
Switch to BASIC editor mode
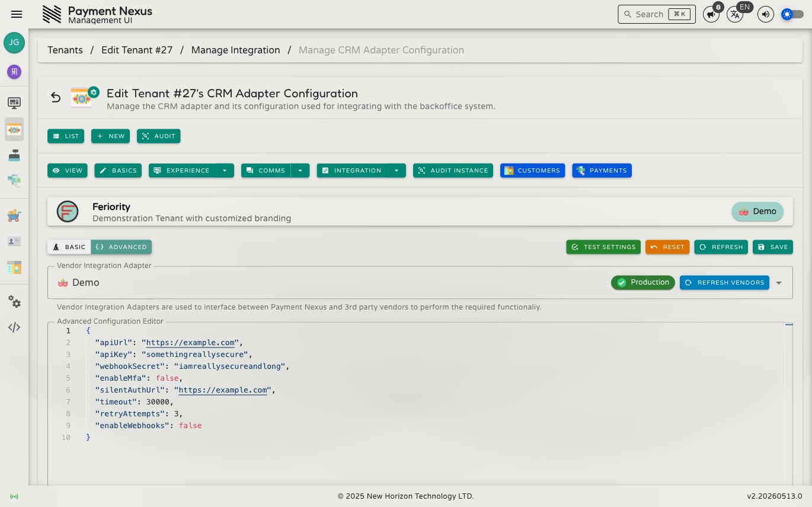click(x=69, y=247)
